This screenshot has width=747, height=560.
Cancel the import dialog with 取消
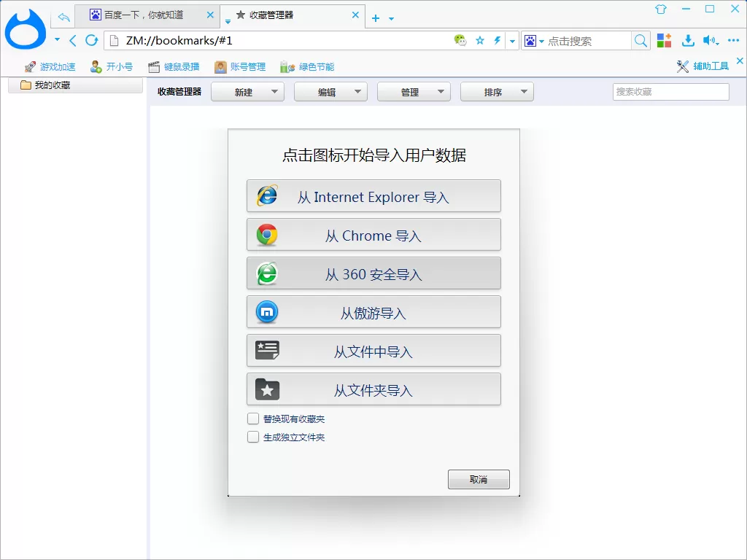[479, 479]
